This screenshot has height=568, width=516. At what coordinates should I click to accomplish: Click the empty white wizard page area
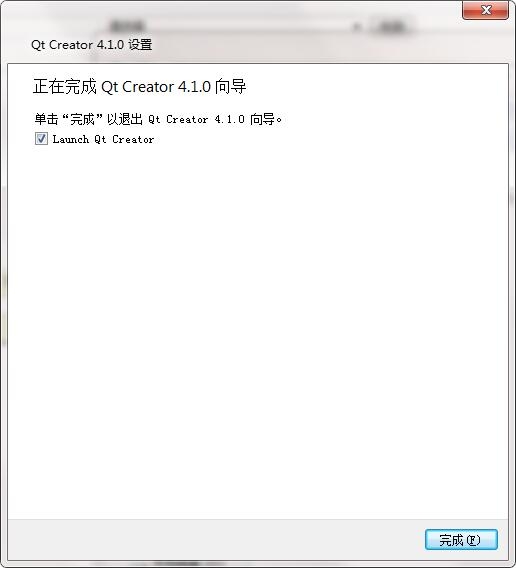pyautogui.click(x=258, y=326)
